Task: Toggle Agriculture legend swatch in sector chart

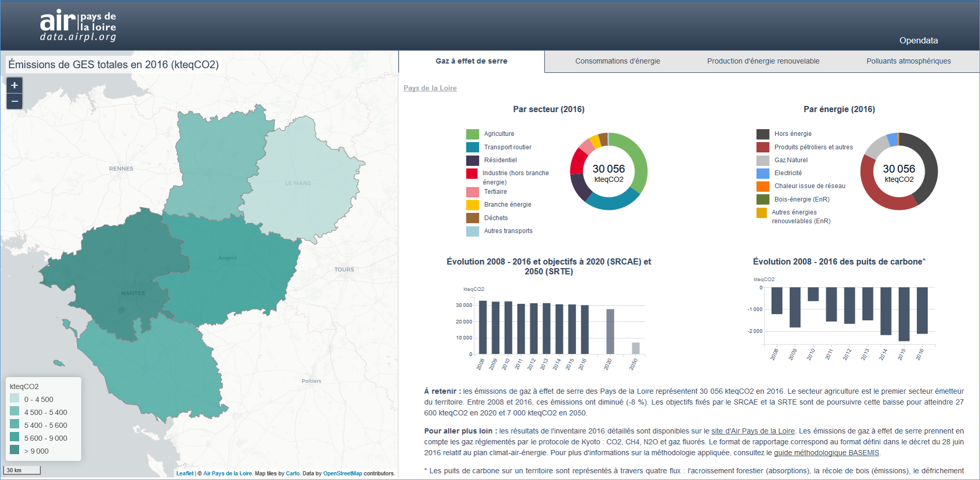Action: (x=472, y=134)
